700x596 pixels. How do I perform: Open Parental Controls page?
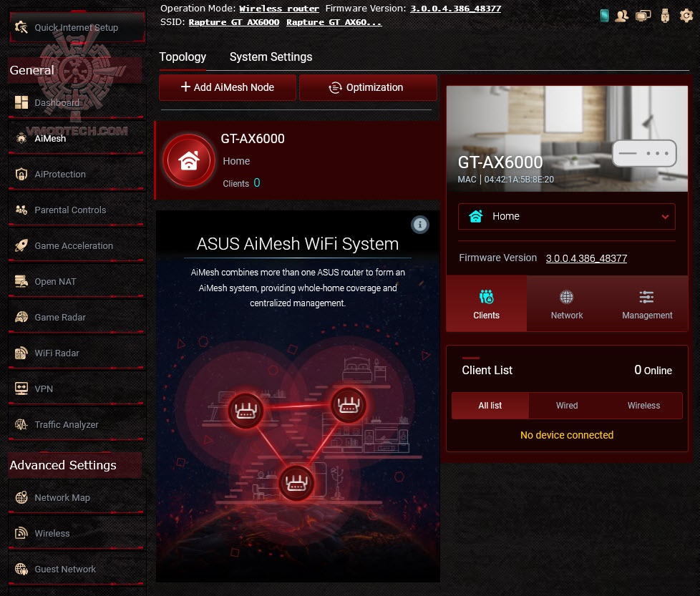[77, 210]
